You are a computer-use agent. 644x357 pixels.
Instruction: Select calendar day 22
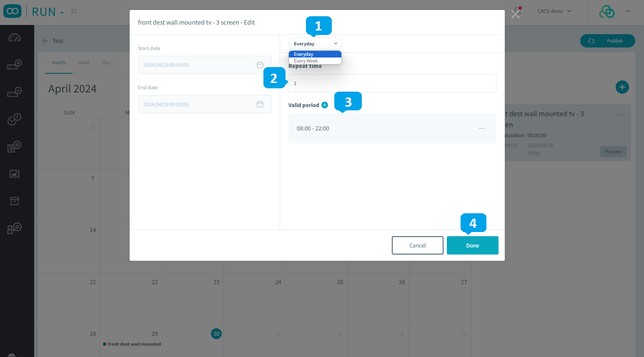[155, 282]
